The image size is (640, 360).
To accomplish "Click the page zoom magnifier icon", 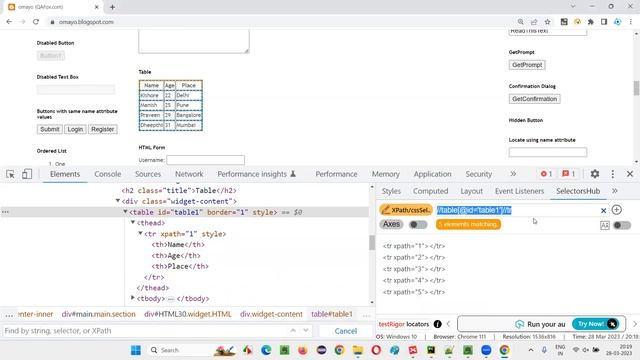I will [520, 22].
